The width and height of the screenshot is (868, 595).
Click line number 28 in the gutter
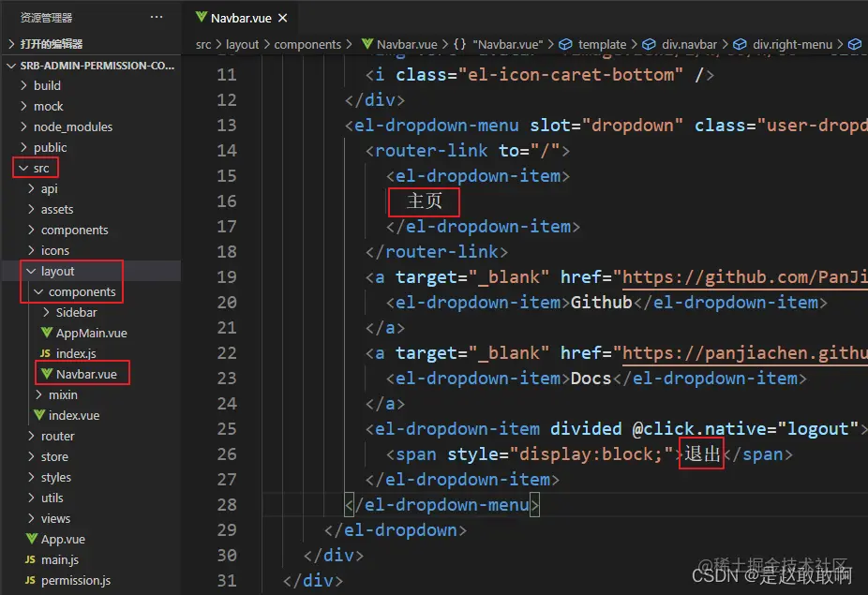227,505
